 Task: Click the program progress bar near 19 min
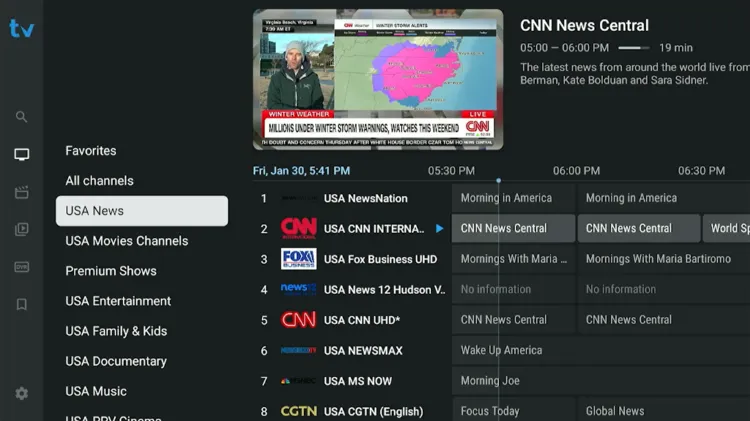point(634,48)
